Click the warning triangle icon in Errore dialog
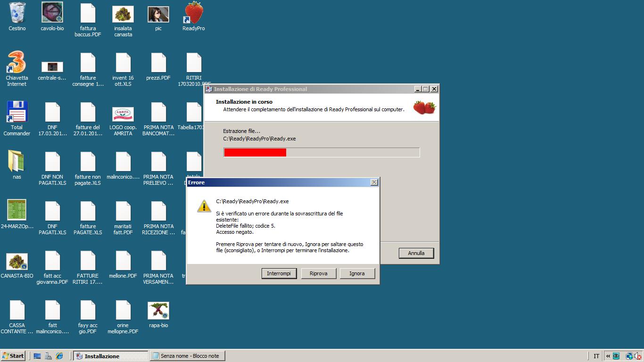Viewport: 644px width, 362px height. coord(204,206)
